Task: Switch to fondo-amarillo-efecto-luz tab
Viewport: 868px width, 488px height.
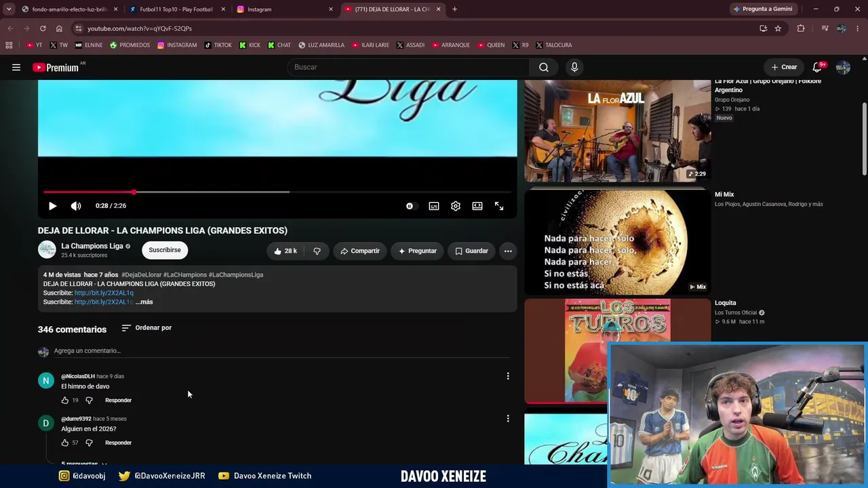Action: [68, 9]
